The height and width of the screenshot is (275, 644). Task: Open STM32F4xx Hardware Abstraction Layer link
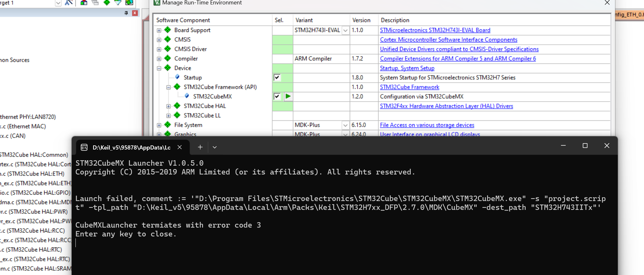[x=446, y=106]
